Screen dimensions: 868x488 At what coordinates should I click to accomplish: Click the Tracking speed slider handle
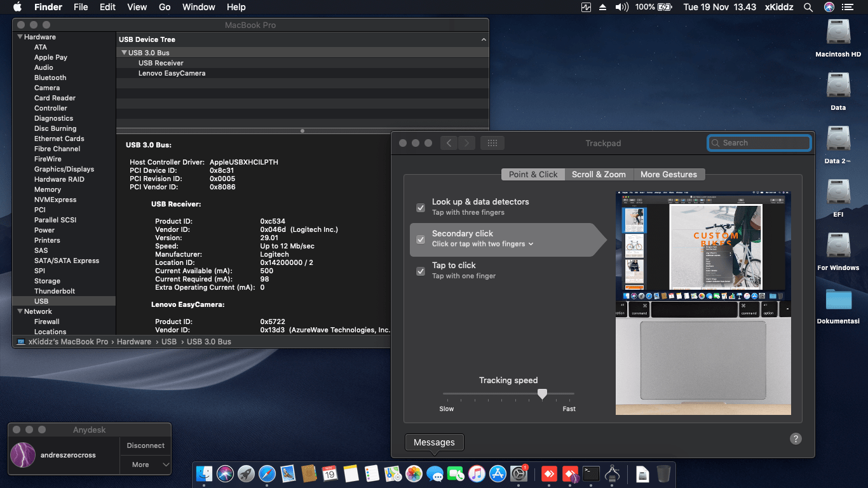pyautogui.click(x=542, y=394)
